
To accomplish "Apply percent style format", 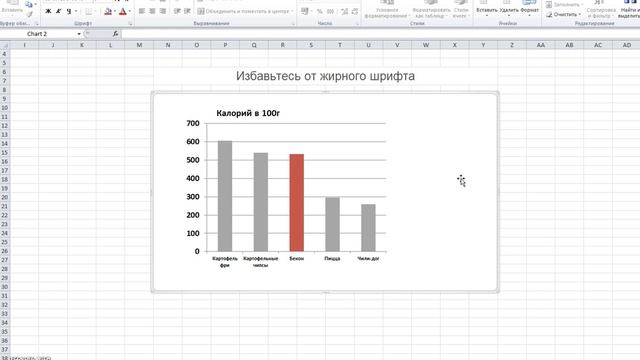I will tap(320, 11).
